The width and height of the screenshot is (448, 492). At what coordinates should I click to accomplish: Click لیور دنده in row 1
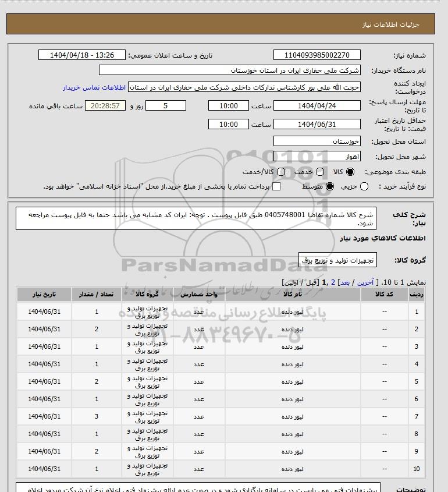[x=293, y=312]
